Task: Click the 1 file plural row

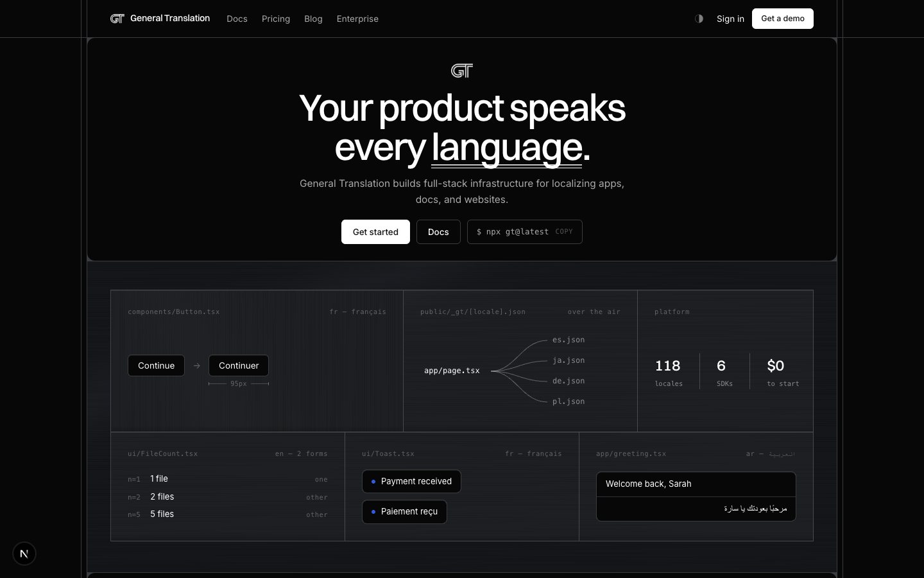Action: [228, 479]
